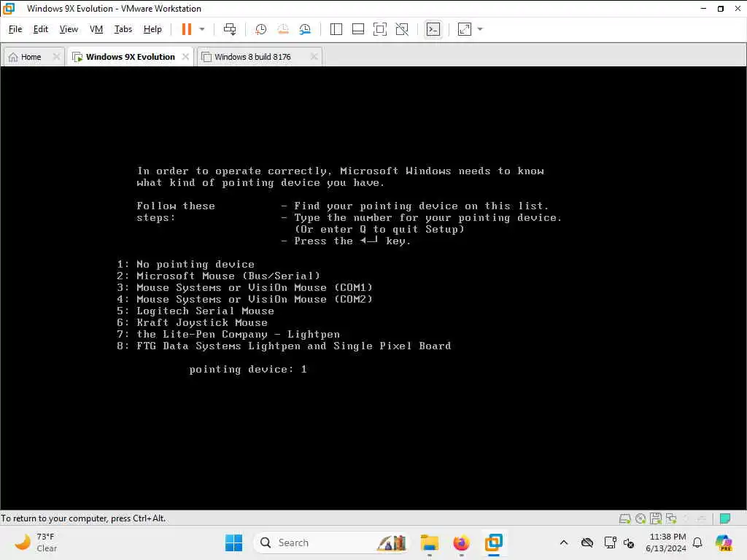Toggle the library sidebar panel
Screen dimensions: 747x560
336,29
